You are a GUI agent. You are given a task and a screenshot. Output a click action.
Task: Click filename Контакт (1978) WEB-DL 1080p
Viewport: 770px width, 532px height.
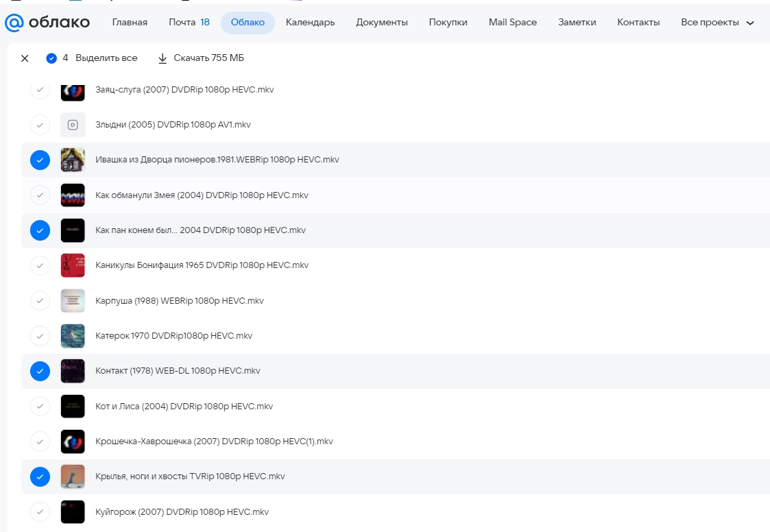pyautogui.click(x=178, y=371)
